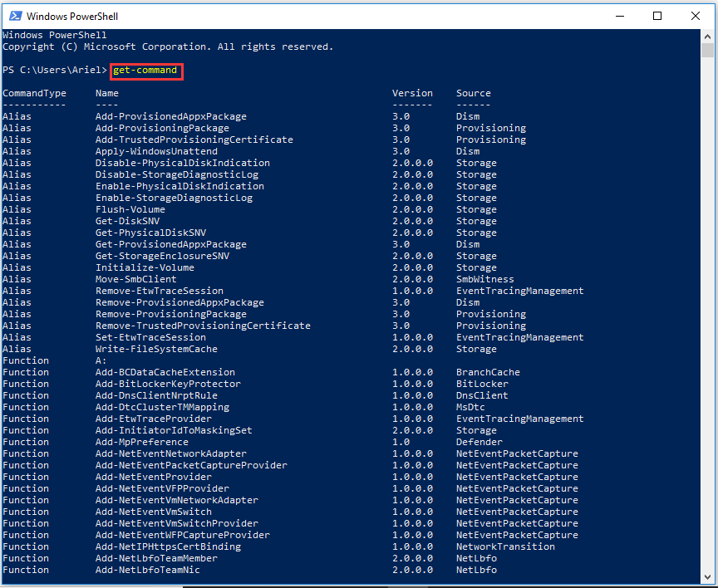Viewport: 718px width, 588px height.
Task: Click Remove-TrustedProvisioningCertificate alias name
Action: tap(203, 326)
